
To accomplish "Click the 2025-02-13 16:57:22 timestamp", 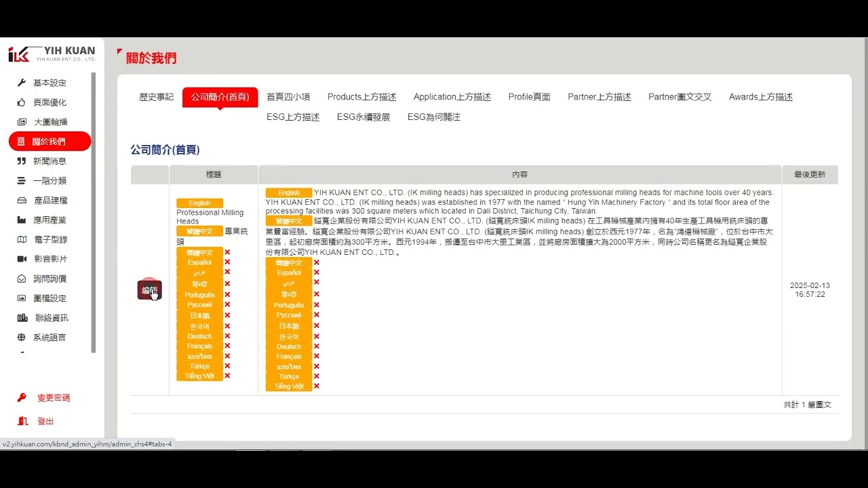I will point(810,290).
